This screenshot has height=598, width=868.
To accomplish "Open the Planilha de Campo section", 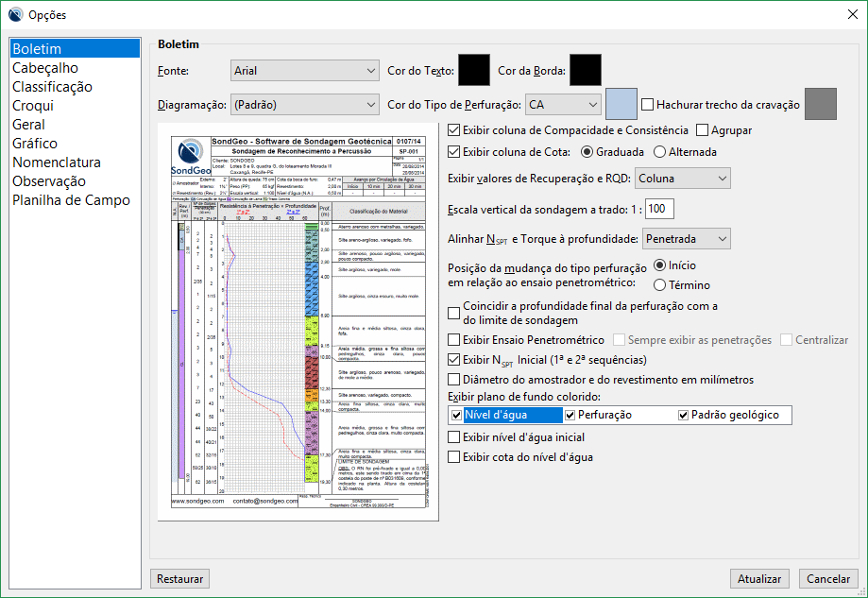I will [x=75, y=200].
